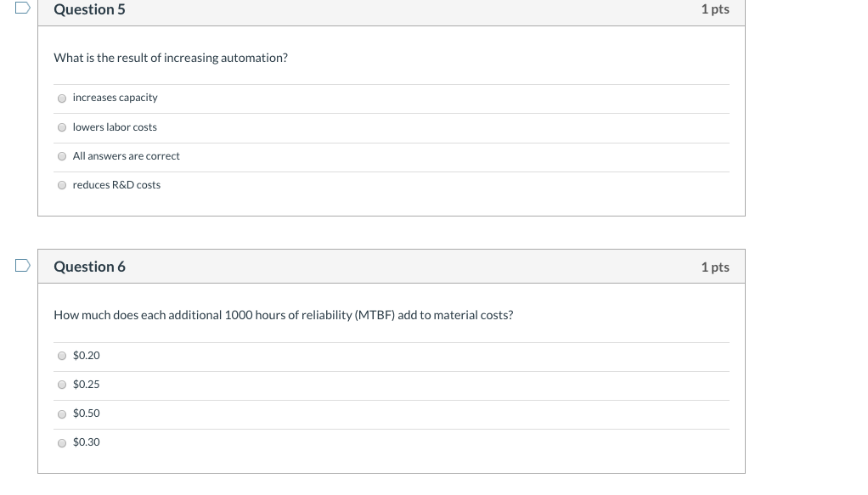Image resolution: width=868 pixels, height=495 pixels.
Task: Select the 'increases capacity' radio button
Action: click(x=62, y=98)
